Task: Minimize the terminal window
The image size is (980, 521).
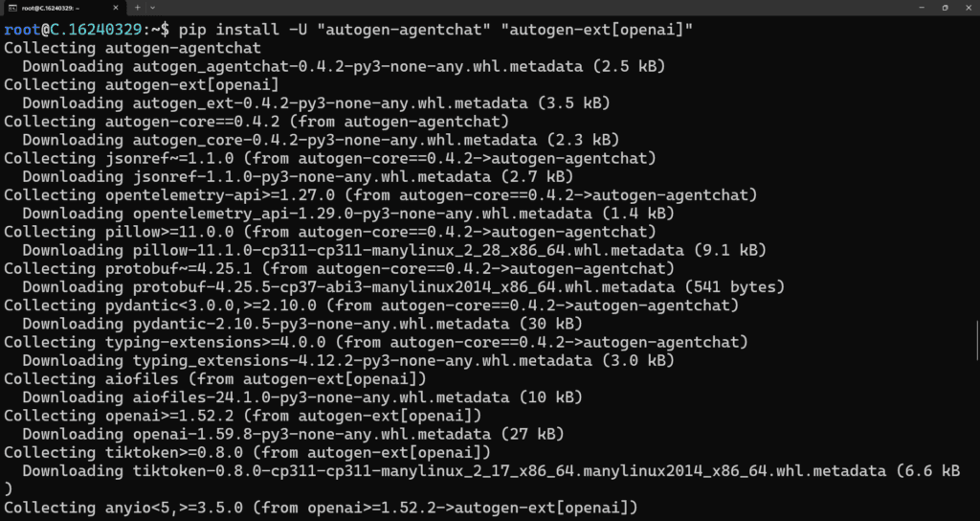Action: point(922,8)
